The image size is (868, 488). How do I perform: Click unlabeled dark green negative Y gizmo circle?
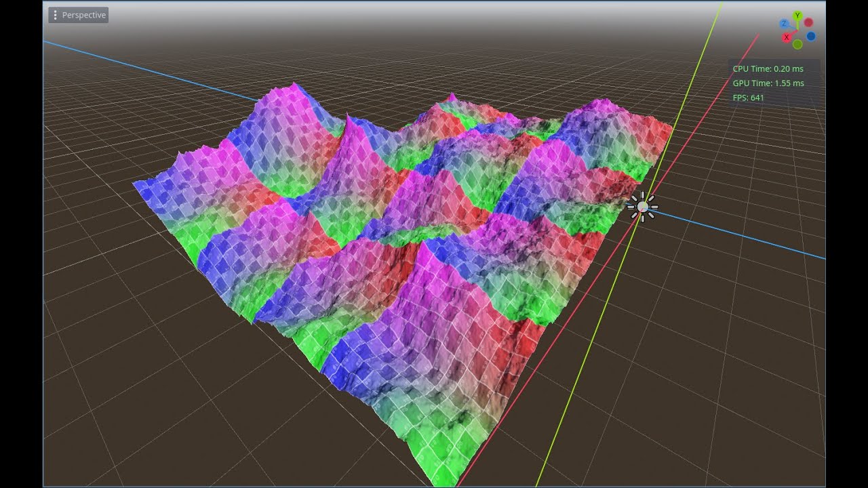(797, 44)
